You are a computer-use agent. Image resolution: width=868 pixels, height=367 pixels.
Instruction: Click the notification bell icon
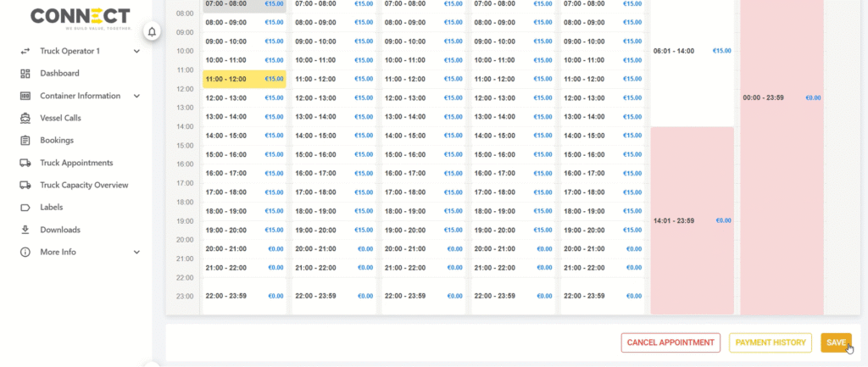pos(152,32)
